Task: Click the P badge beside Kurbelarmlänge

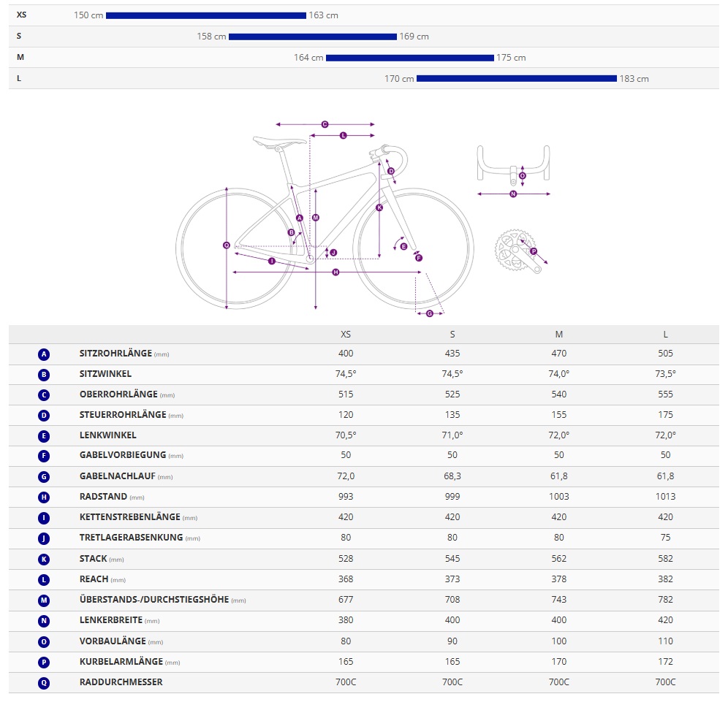Action: (44, 662)
